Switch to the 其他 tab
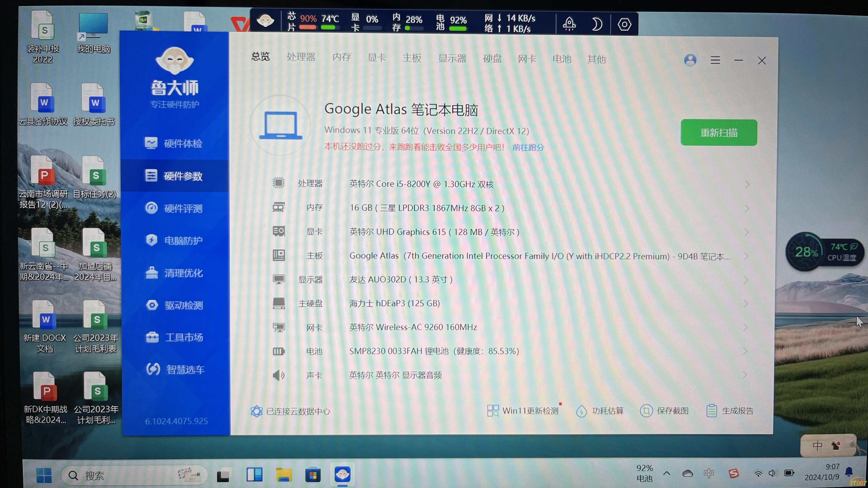The height and width of the screenshot is (488, 868). tap(596, 60)
